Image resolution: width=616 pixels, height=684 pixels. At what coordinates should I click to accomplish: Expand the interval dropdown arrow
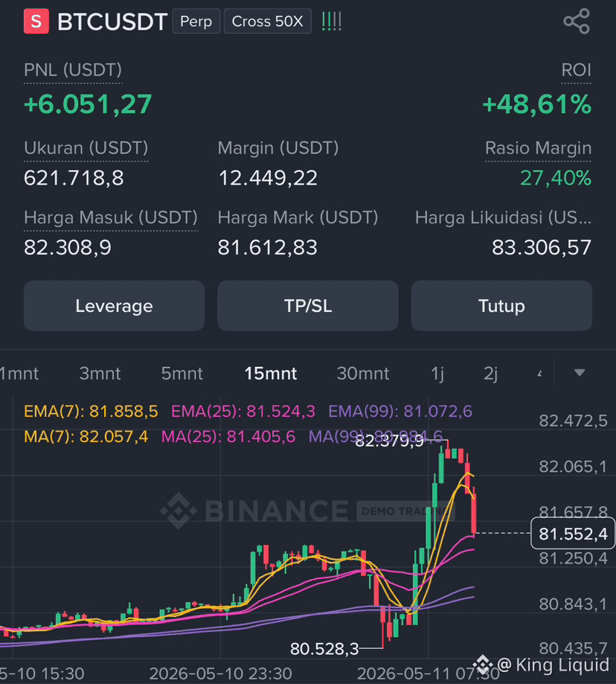tap(580, 373)
